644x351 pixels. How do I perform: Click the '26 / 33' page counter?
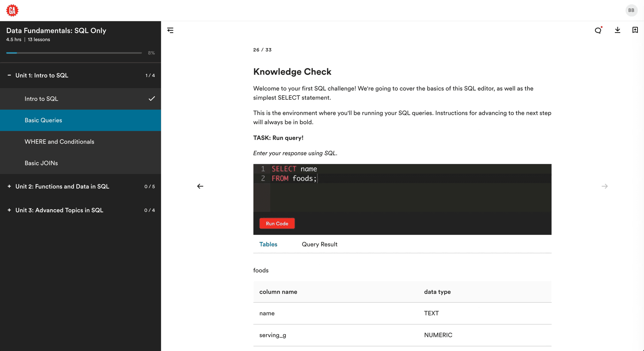263,50
